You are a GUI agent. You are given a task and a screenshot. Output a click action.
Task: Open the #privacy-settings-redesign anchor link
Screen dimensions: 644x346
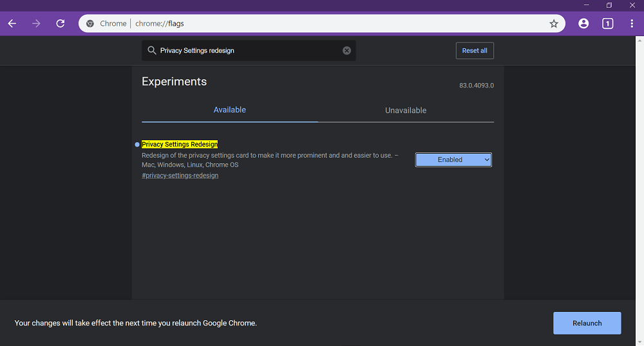coord(180,176)
